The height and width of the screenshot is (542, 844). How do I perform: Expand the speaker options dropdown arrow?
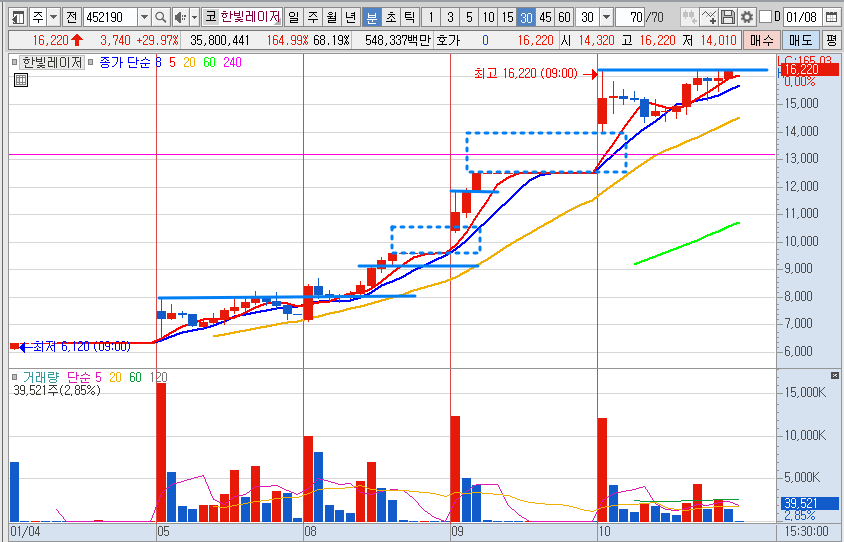[x=194, y=17]
